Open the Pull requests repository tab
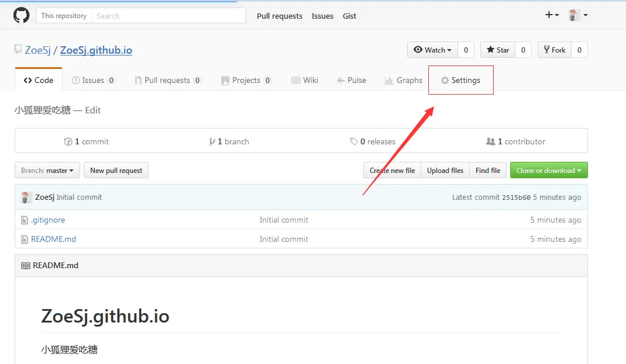 pyautogui.click(x=168, y=80)
